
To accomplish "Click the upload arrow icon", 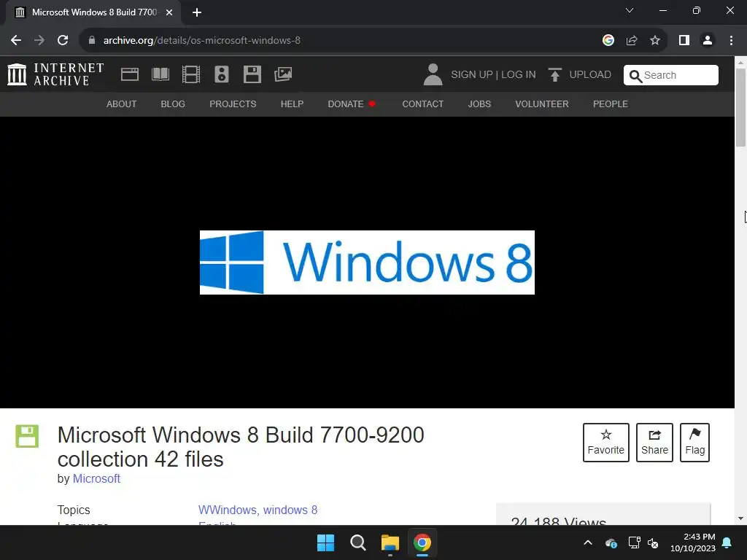I will coord(554,74).
